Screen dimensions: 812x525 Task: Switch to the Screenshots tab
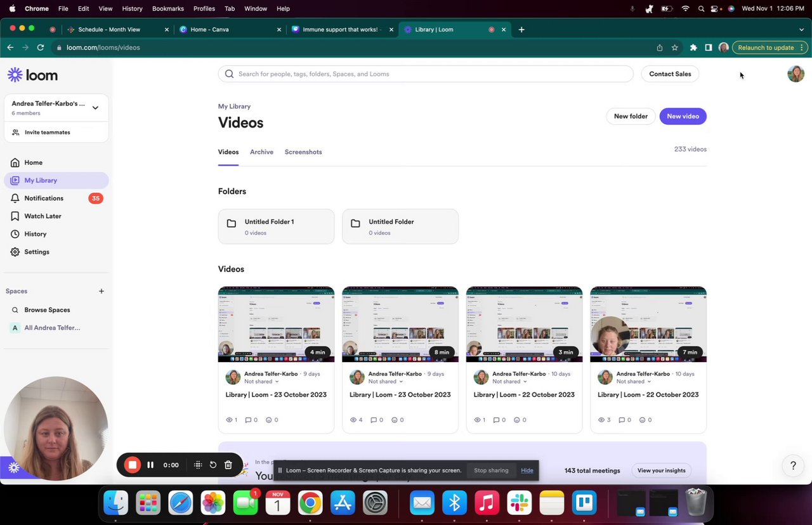click(x=303, y=152)
